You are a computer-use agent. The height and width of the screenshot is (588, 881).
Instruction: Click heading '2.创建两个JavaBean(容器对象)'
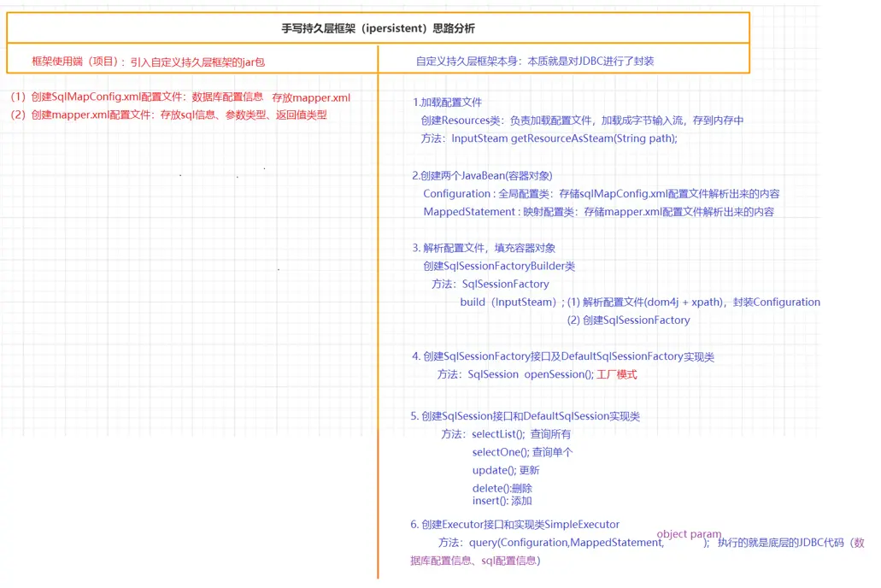coord(482,175)
